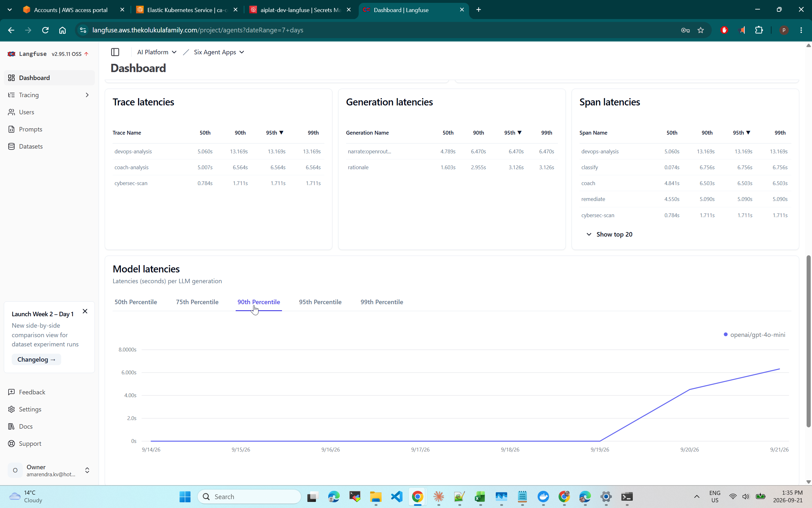The height and width of the screenshot is (508, 812).
Task: Open the Chrome profile avatar
Action: (784, 30)
